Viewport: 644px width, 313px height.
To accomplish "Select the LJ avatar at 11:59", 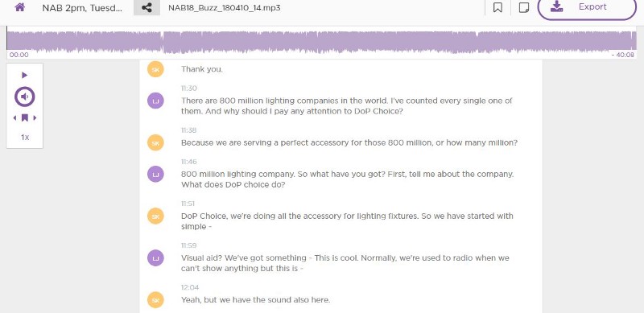I will coord(155,258).
